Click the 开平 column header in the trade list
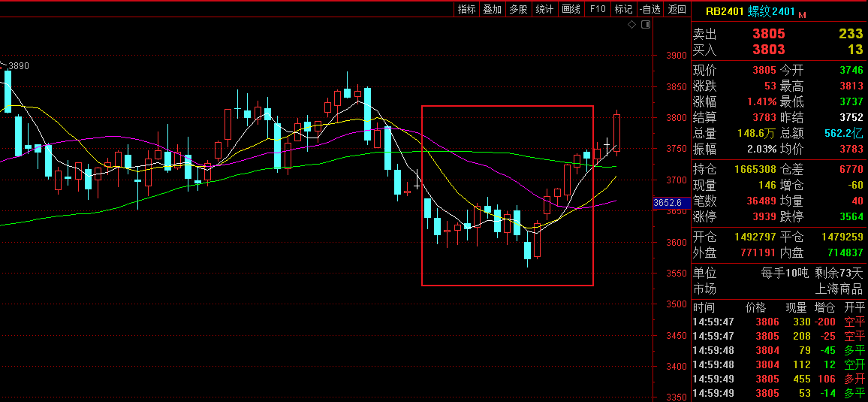Screen dimensions: 868x402 [854, 307]
